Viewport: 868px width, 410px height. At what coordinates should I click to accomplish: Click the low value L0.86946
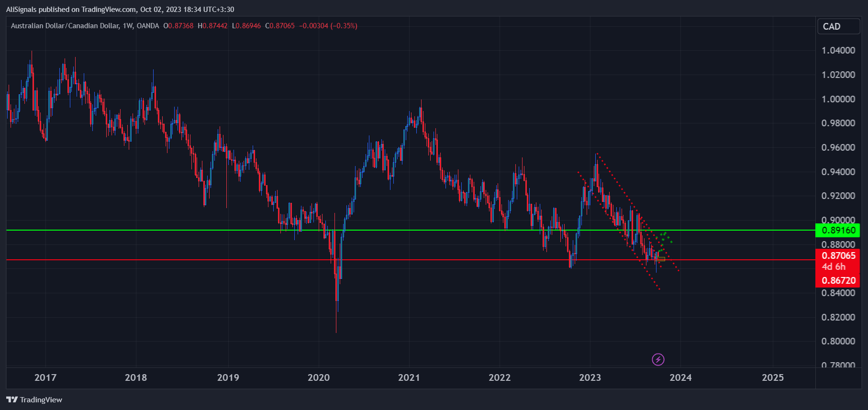tap(246, 26)
